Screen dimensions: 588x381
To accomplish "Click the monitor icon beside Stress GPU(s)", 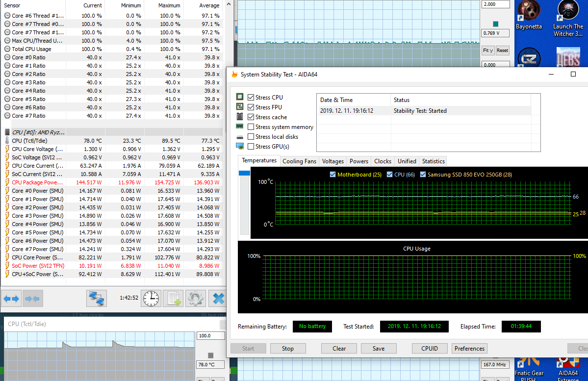I will 240,146.
